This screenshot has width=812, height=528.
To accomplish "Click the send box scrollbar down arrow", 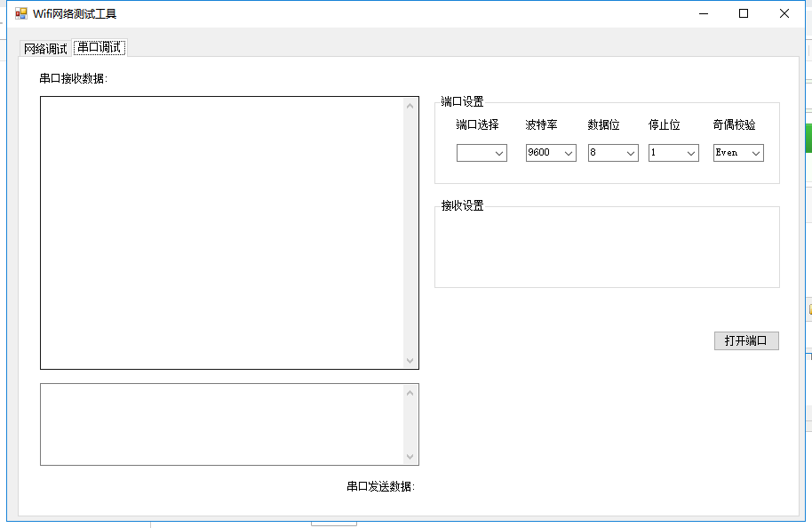I will (410, 456).
